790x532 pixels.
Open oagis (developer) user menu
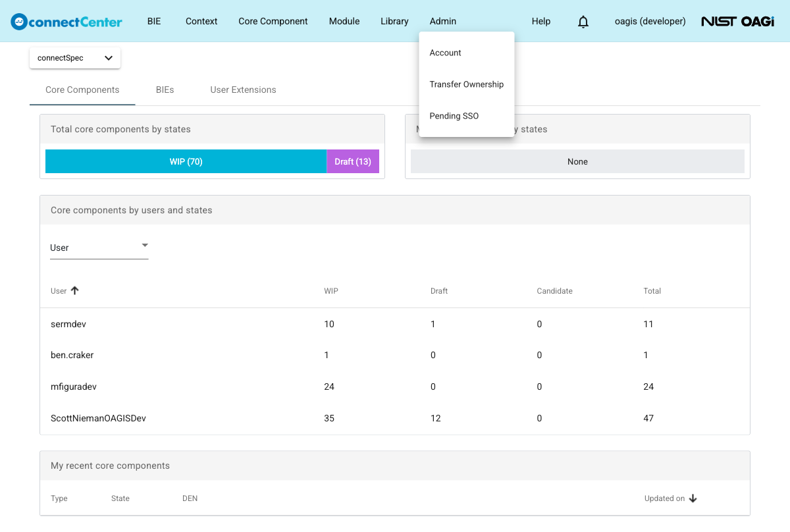[650, 21]
